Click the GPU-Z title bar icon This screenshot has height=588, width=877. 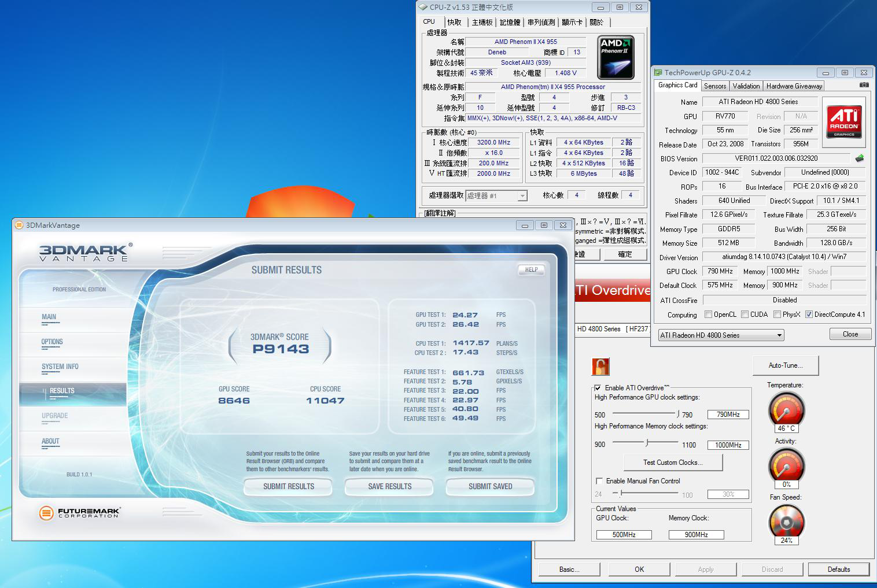point(658,73)
